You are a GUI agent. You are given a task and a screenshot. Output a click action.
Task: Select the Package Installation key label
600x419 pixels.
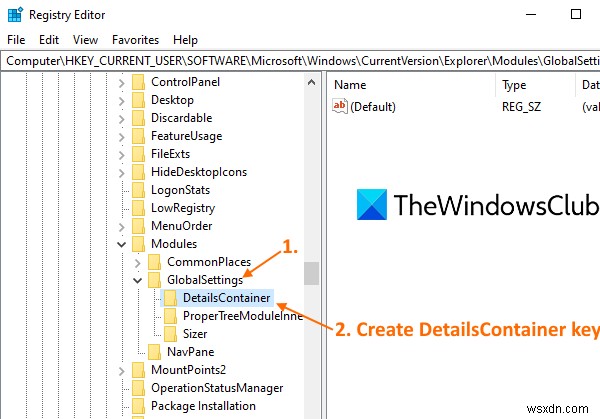[203, 406]
